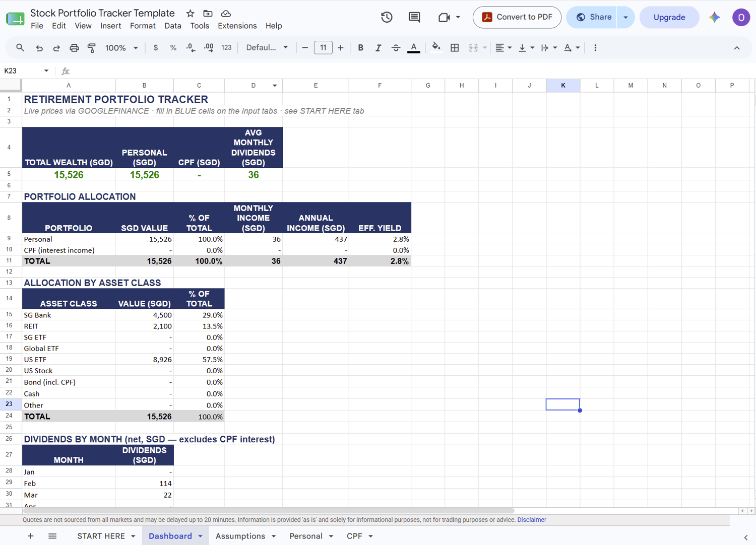
Task: Switch to the Assumptions sheet tab
Action: pyautogui.click(x=240, y=536)
